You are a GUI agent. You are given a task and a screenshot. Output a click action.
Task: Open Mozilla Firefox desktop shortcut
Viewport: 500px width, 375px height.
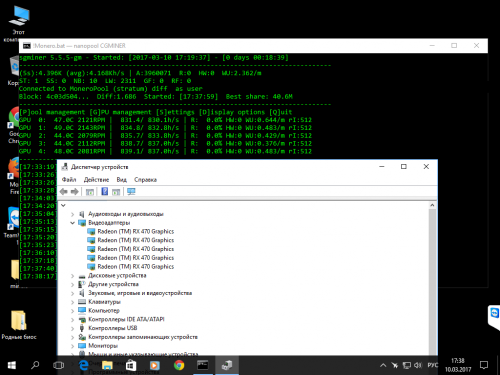coord(14,177)
